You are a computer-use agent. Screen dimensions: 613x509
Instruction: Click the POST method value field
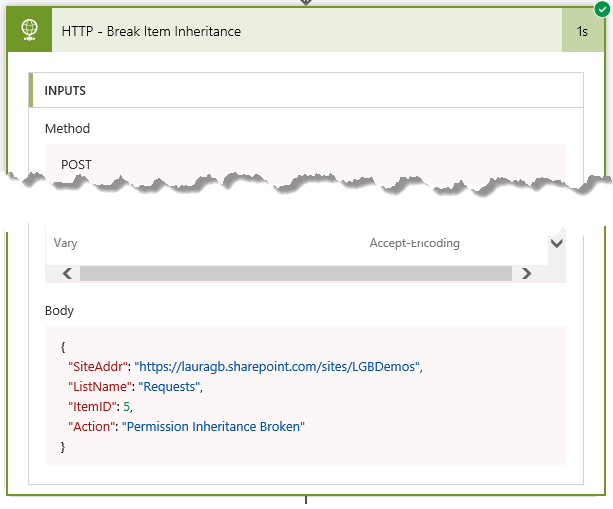point(305,164)
